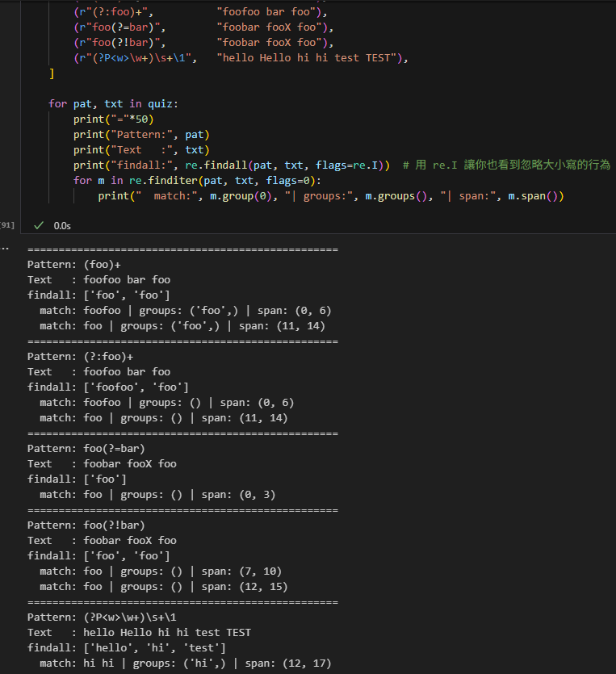Click the print("="*50) code line
The height and width of the screenshot is (674, 616).
(x=107, y=119)
